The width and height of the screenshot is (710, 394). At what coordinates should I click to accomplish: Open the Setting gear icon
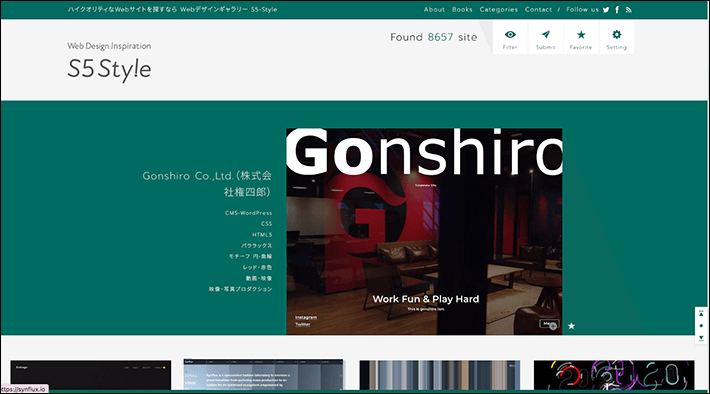pyautogui.click(x=616, y=38)
